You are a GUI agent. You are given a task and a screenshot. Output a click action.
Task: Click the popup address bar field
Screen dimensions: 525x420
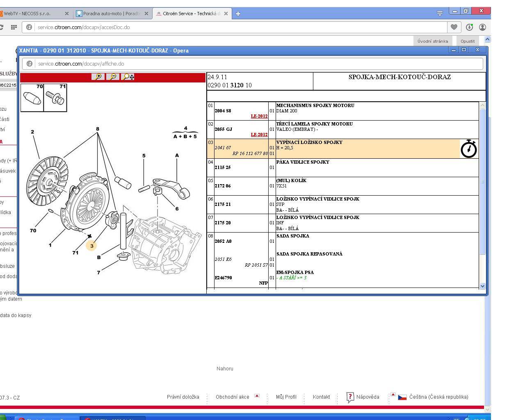(253, 64)
